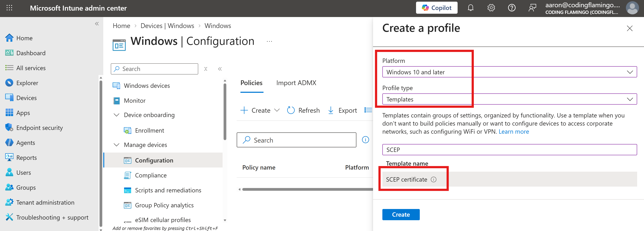644x231 pixels.
Task: Collapse the resource menu pane
Action: [220, 69]
